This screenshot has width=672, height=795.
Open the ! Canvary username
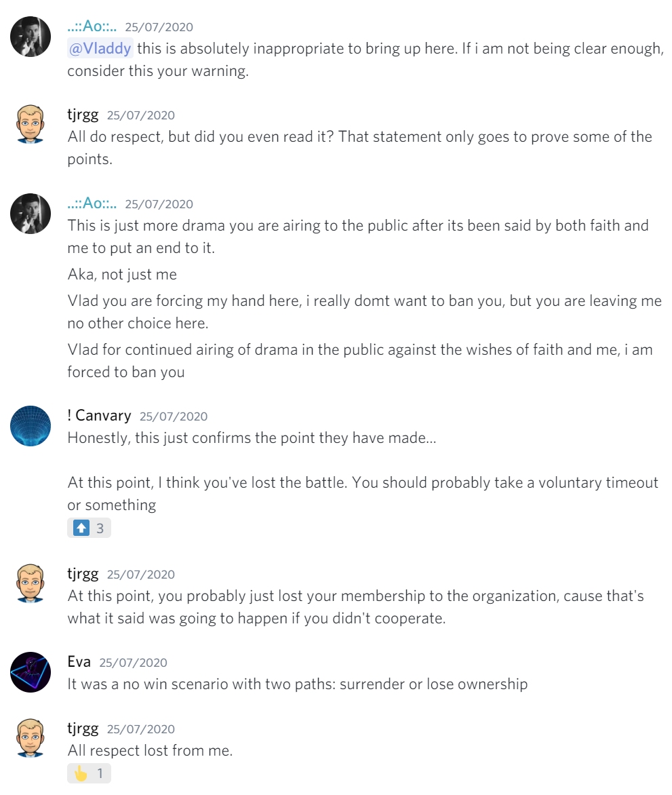click(100, 416)
